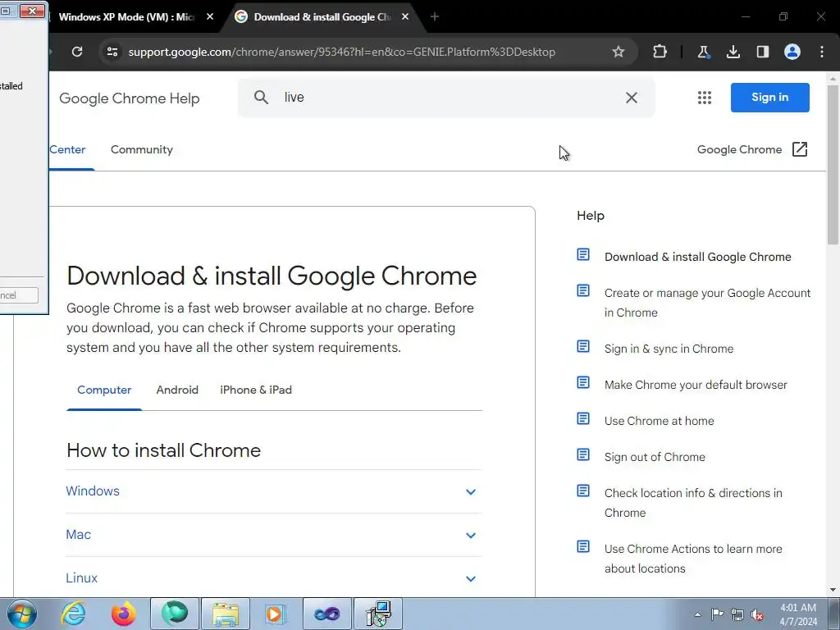
Task: Open the Google apps grid icon
Action: pyautogui.click(x=705, y=98)
